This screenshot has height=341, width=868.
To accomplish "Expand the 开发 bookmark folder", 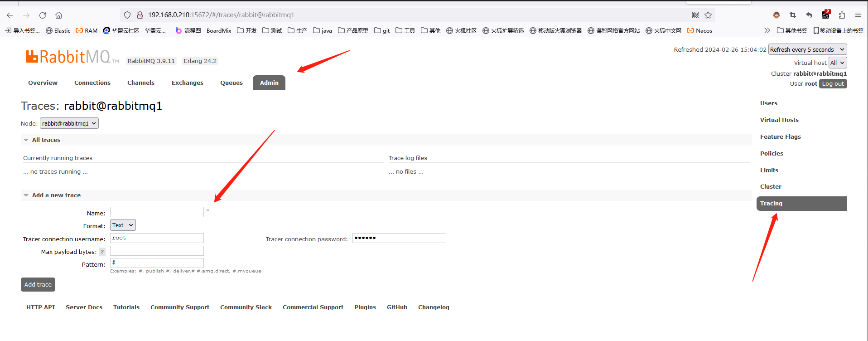I will [x=247, y=30].
